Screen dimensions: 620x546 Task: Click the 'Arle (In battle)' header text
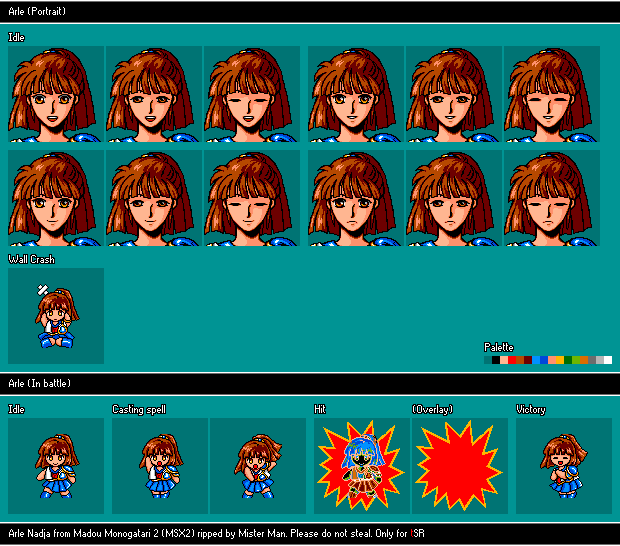pos(39,383)
